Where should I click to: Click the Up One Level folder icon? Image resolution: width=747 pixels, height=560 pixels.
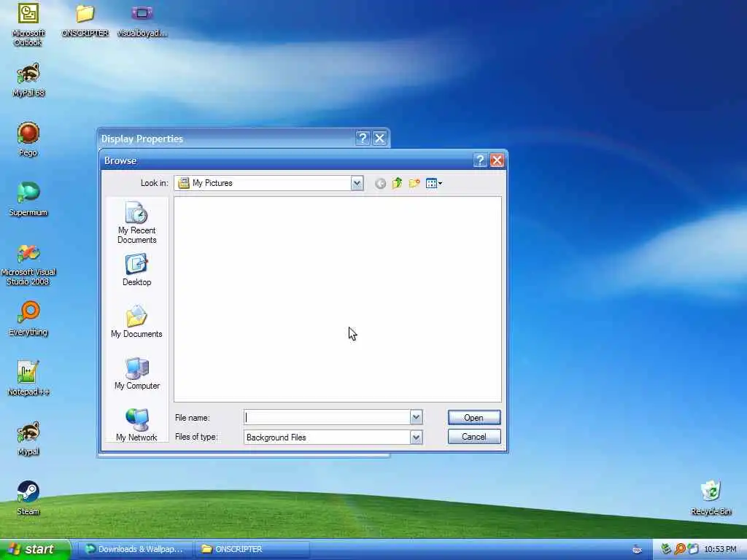click(397, 183)
